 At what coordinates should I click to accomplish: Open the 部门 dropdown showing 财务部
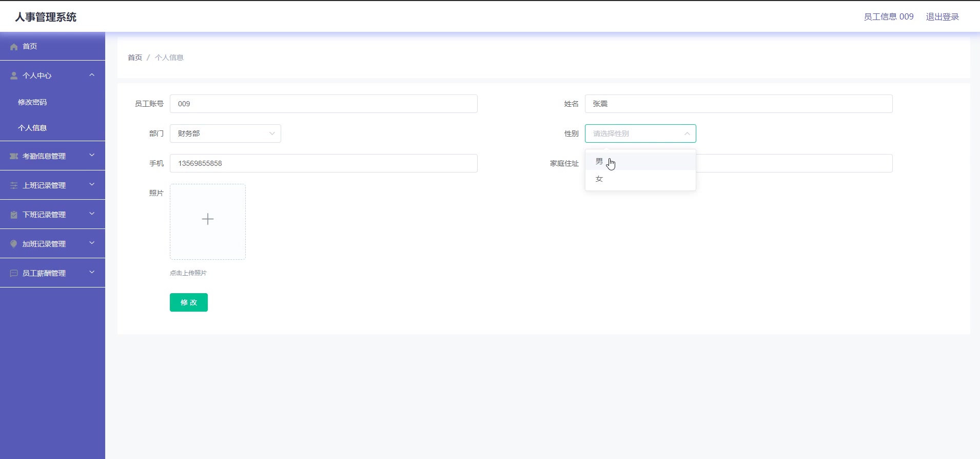coord(225,133)
